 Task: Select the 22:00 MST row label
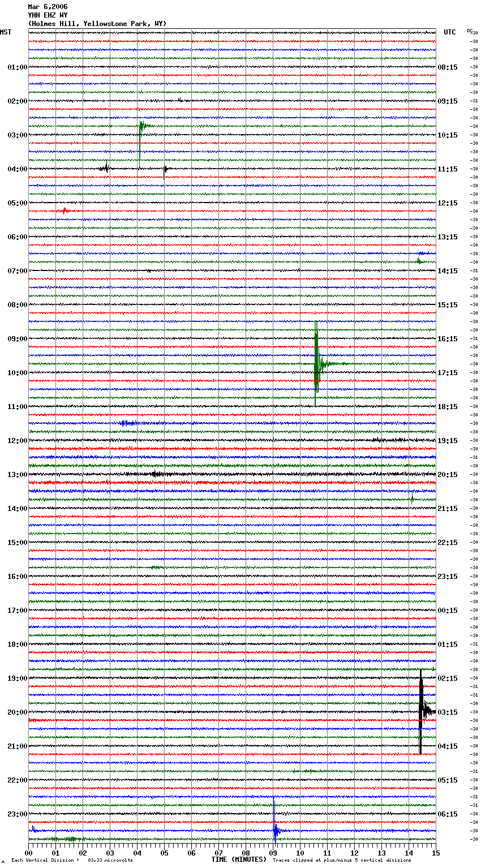click(18, 780)
